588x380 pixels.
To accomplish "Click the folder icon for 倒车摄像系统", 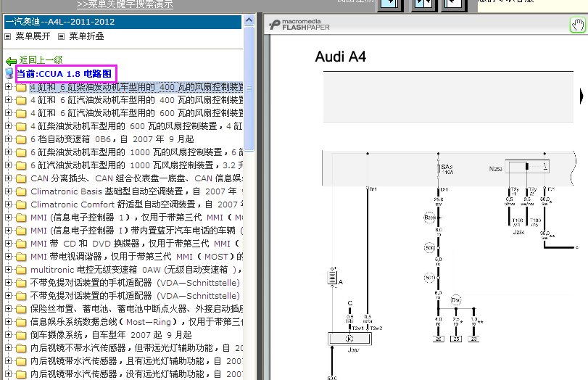I will pyautogui.click(x=21, y=335).
